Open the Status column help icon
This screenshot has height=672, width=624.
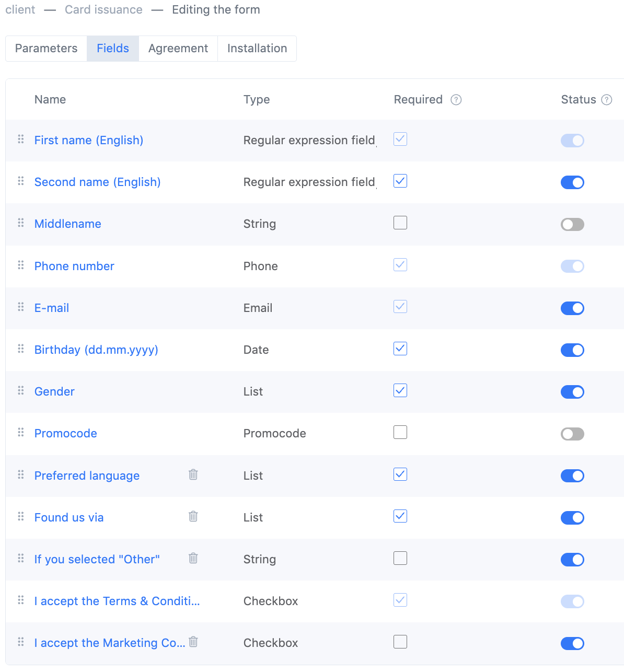click(x=607, y=100)
